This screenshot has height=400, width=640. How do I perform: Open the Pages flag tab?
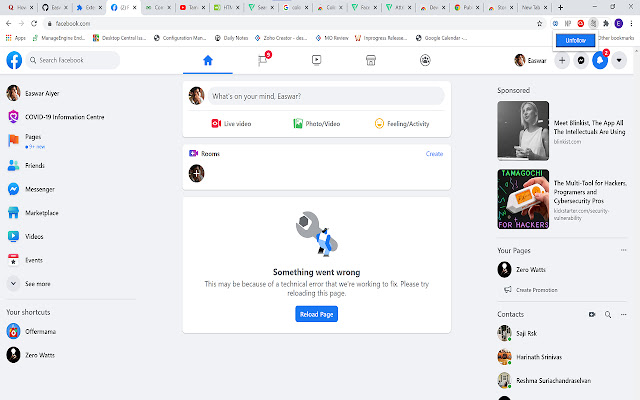262,61
